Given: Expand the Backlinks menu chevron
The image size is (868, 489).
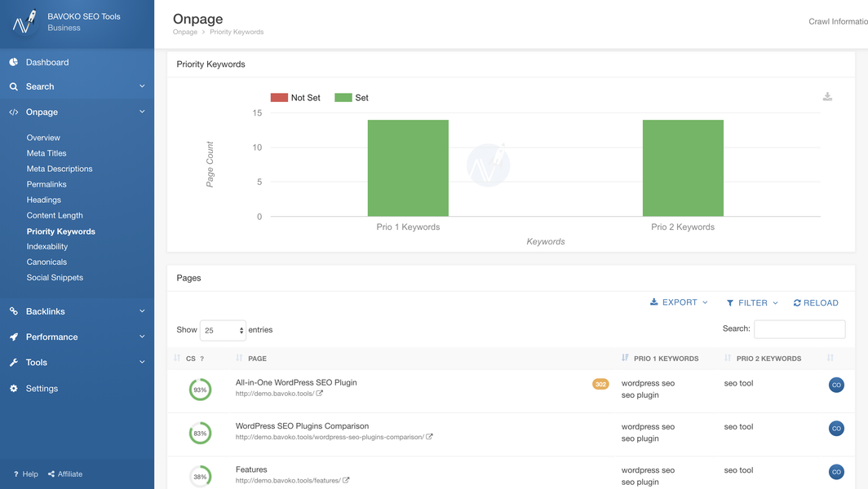Looking at the screenshot, I should click(142, 311).
